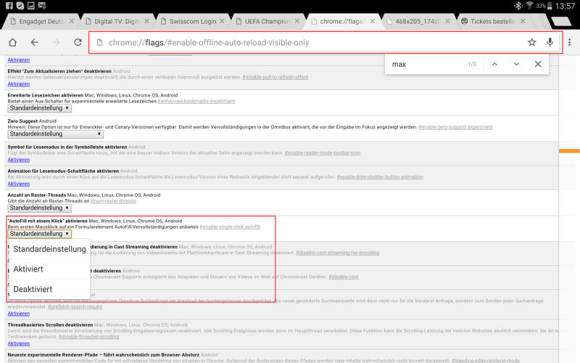Click Aktivieren under Symbol für Lesemodus

tap(18, 160)
